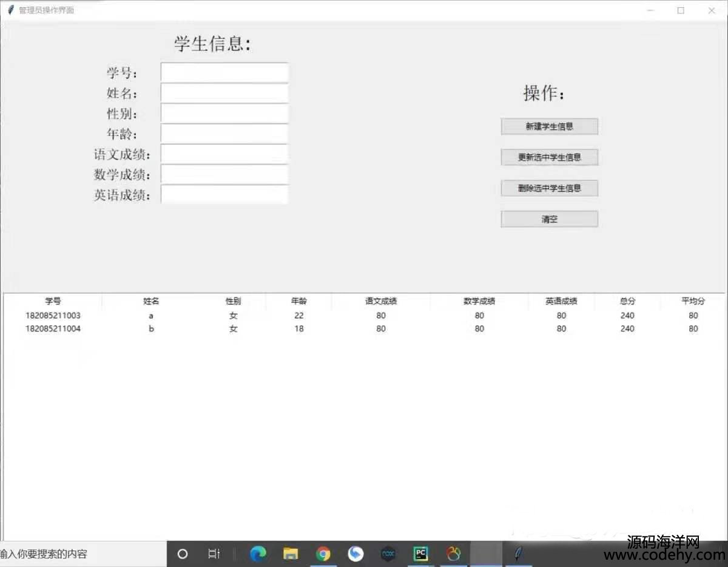The width and height of the screenshot is (728, 567).
Task: Click the Windows search box
Action: pos(82,554)
